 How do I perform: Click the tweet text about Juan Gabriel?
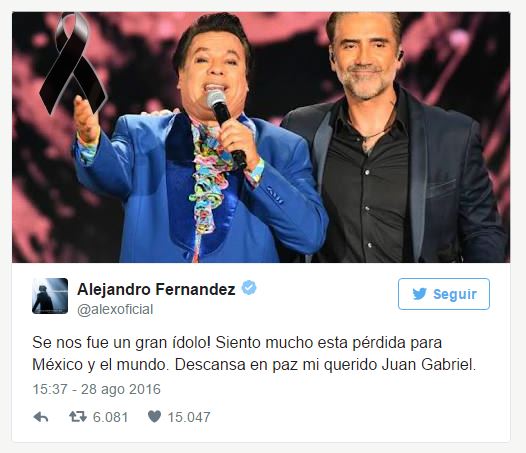254,354
